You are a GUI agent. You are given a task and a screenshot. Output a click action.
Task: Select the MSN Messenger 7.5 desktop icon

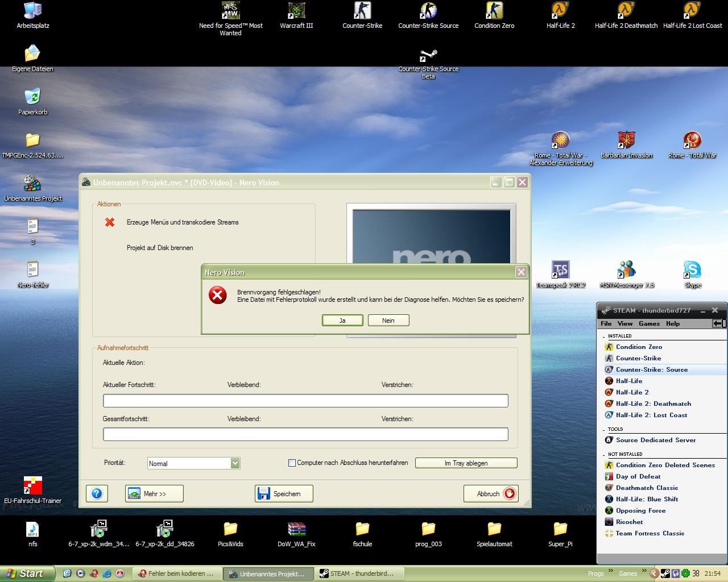coord(626,270)
